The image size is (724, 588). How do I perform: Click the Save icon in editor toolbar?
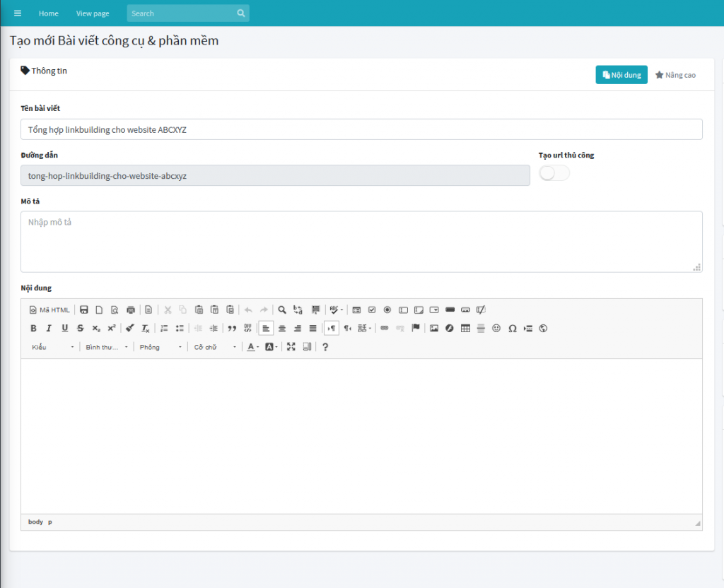(x=83, y=310)
